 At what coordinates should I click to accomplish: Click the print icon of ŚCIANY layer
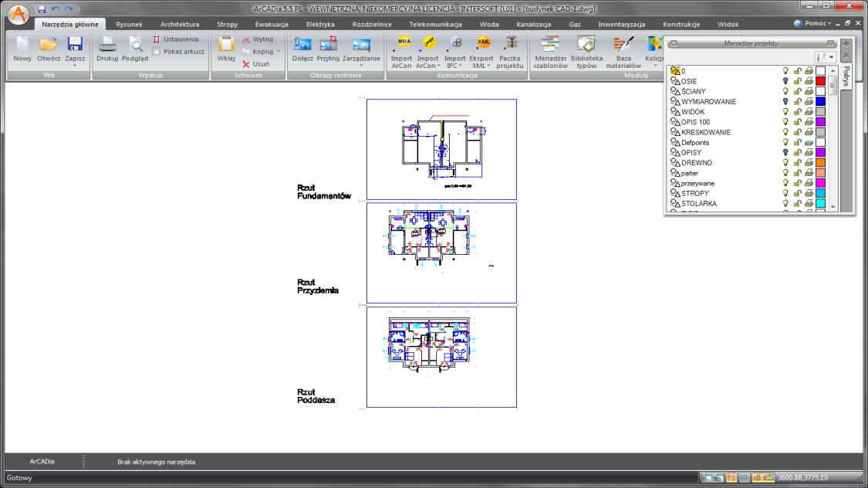pos(809,91)
